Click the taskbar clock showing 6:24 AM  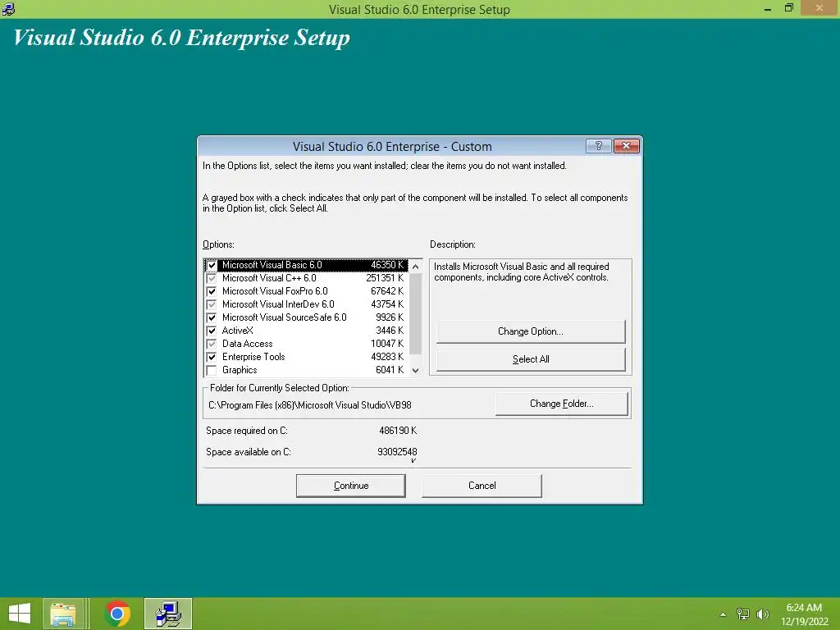tap(804, 608)
